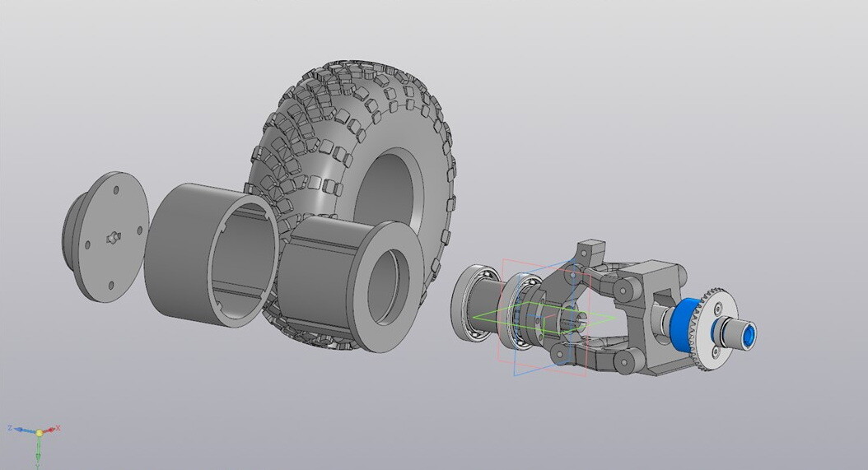The image size is (868, 470).
Task: Select the blue spacer ring on shaft
Action: pos(685,323)
